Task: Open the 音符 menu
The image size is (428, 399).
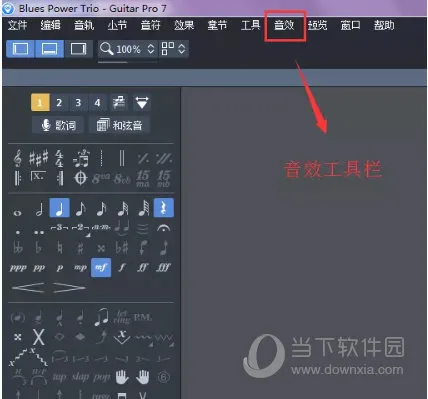Action: [150, 25]
